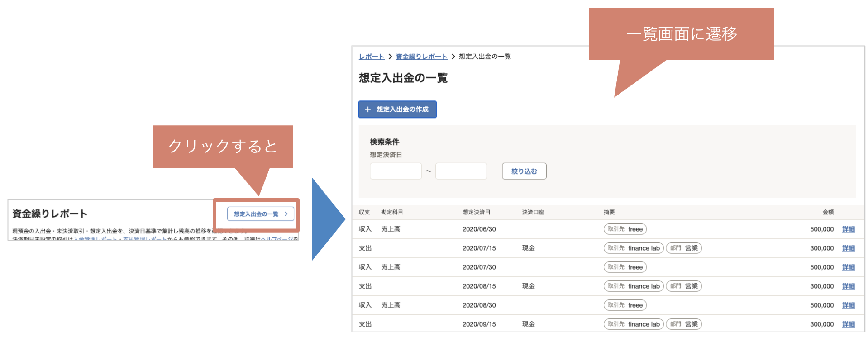The height and width of the screenshot is (342, 868).
Task: Click the 摘要 column header
Action: [609, 212]
